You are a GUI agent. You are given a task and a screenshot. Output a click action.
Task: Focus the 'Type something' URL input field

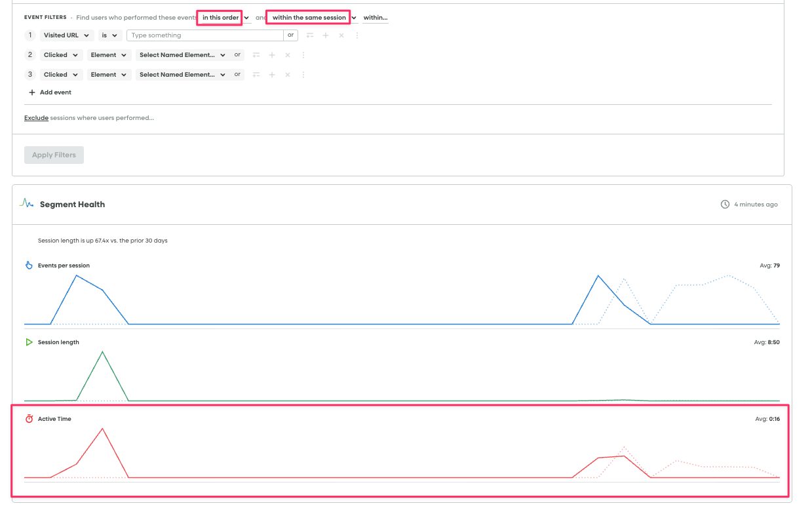coord(204,35)
